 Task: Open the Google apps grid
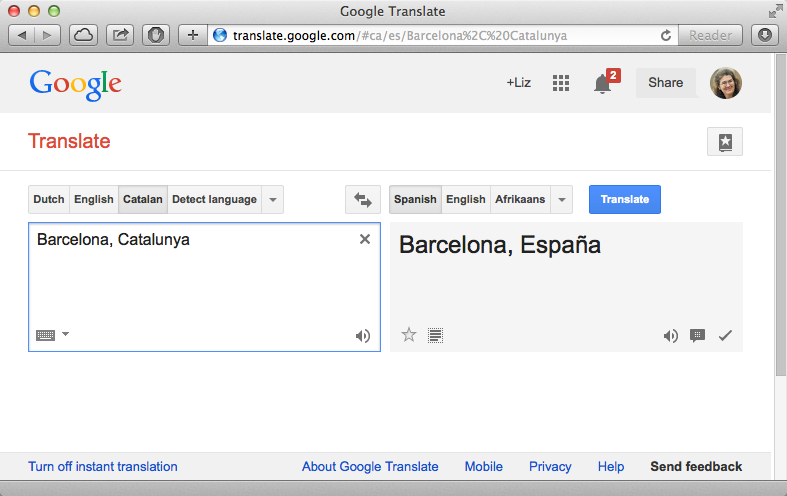point(561,83)
